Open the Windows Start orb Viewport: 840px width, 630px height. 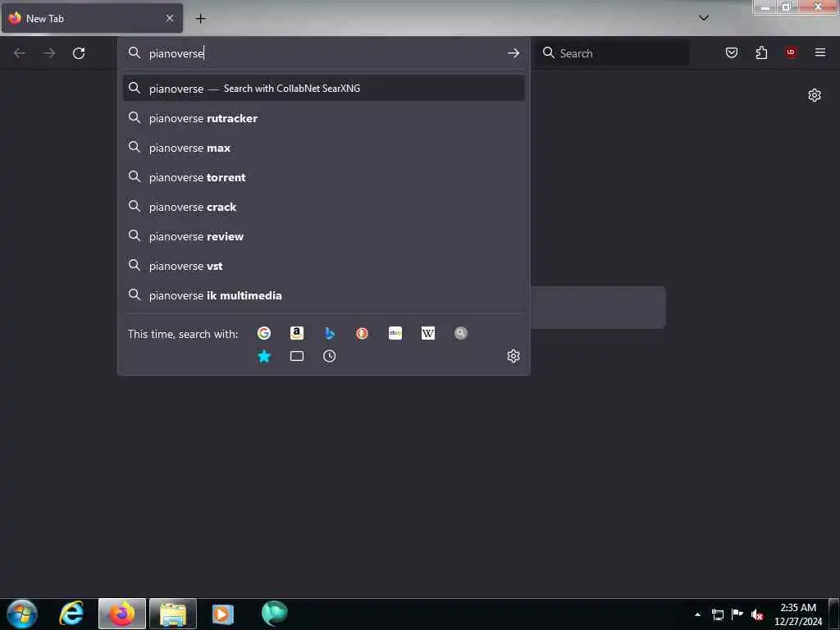click(x=22, y=614)
